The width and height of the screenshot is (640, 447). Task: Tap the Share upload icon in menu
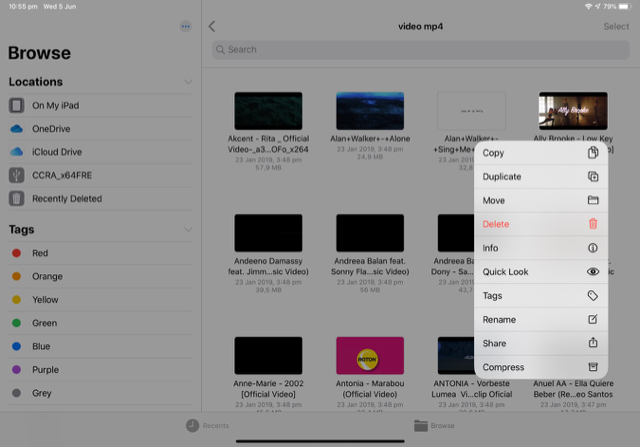click(x=593, y=342)
